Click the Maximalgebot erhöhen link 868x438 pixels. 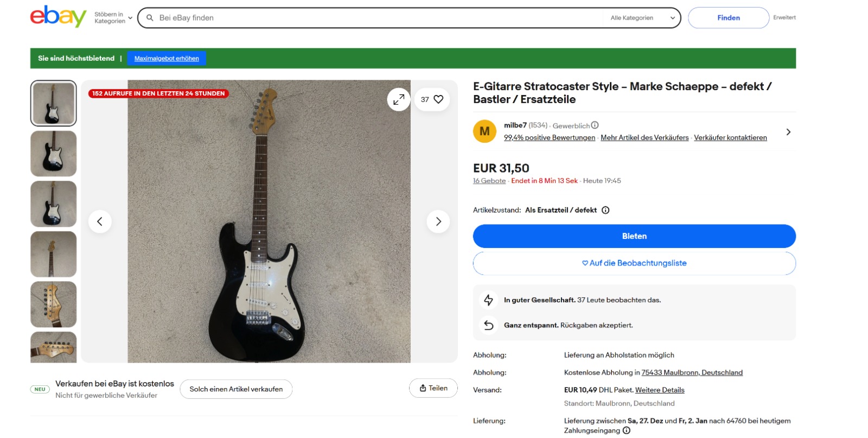tap(167, 59)
